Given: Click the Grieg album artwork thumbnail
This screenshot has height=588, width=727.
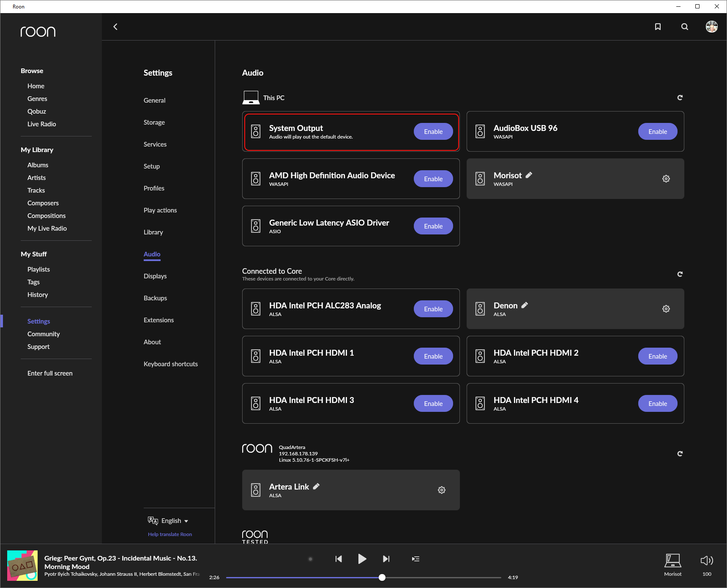Looking at the screenshot, I should 22,566.
